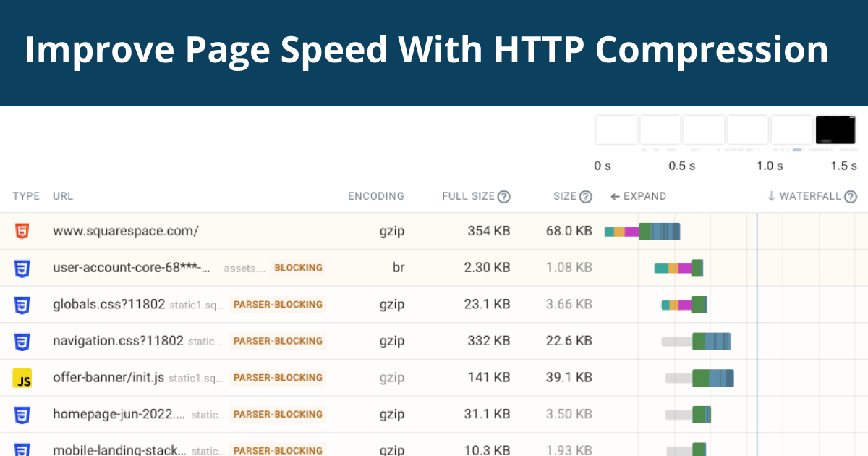Image resolution: width=868 pixels, height=456 pixels.
Task: Click the CSS icon for navigation.css row
Action: pyautogui.click(x=23, y=341)
